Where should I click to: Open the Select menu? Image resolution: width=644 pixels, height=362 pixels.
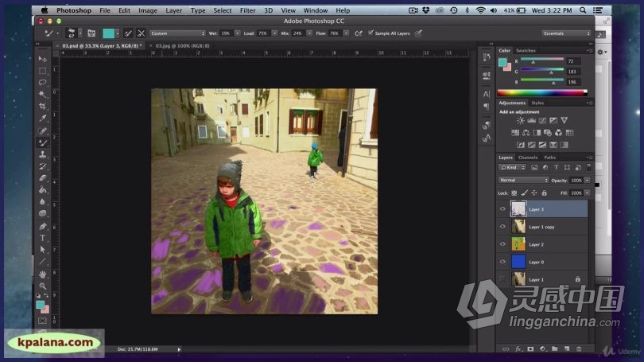(222, 10)
